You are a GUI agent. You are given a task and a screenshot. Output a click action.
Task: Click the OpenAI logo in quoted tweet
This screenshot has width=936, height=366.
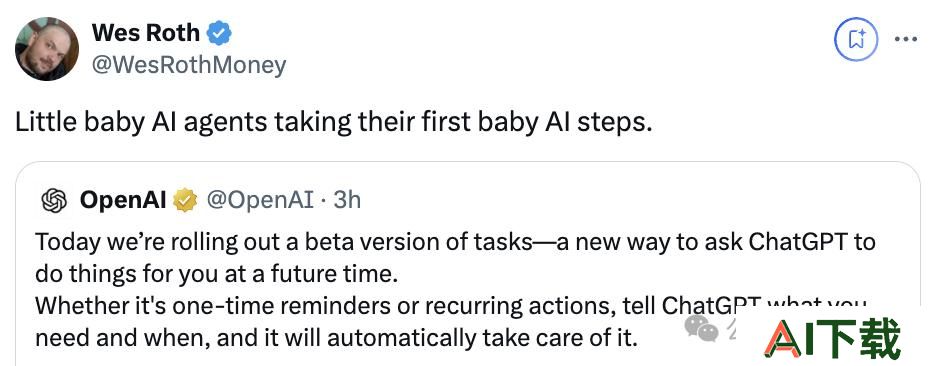(x=54, y=200)
